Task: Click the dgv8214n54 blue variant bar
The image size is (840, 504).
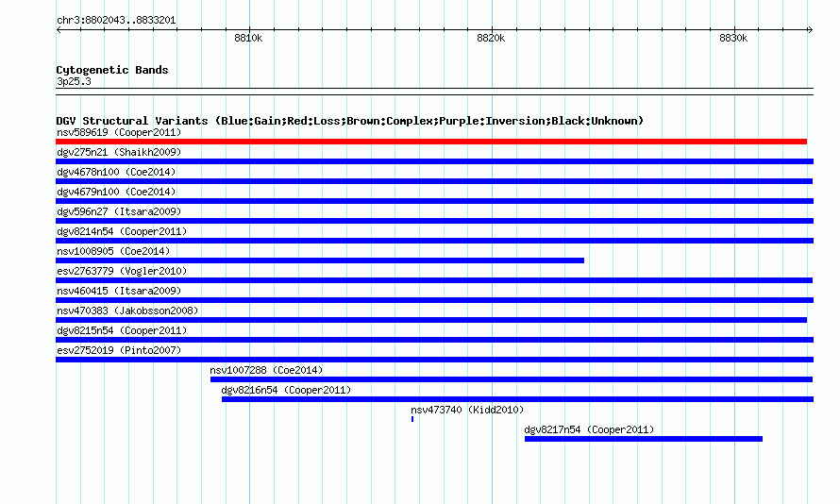Action: tap(434, 241)
